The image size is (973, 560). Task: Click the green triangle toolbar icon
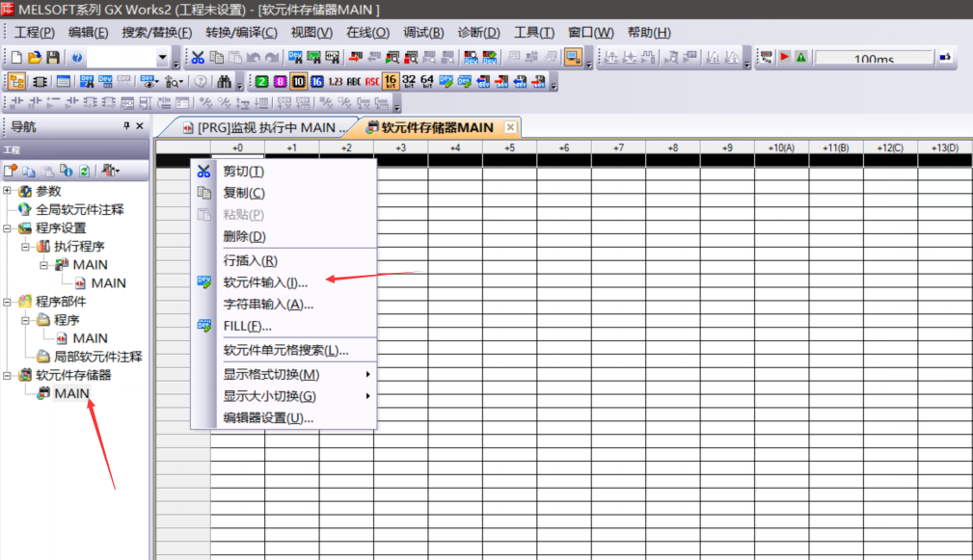coord(801,57)
